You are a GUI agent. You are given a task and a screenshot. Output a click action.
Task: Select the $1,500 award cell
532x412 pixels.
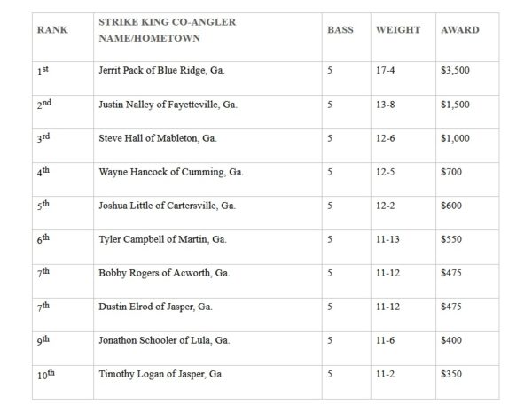(x=455, y=105)
